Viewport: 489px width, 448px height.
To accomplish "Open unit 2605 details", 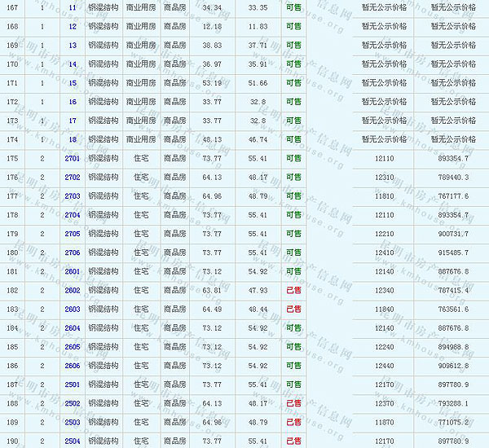I will pos(73,347).
